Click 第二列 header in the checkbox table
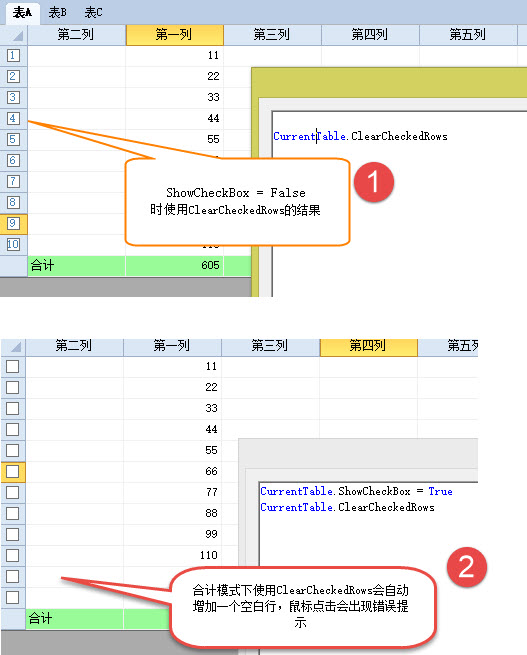Viewport: 527px width, 655px height. pos(74,346)
